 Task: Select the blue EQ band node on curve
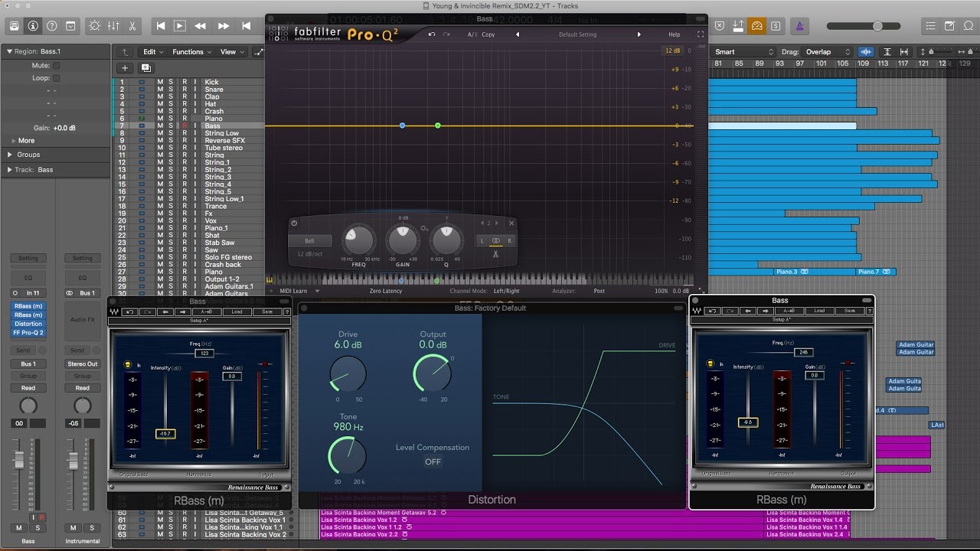402,126
